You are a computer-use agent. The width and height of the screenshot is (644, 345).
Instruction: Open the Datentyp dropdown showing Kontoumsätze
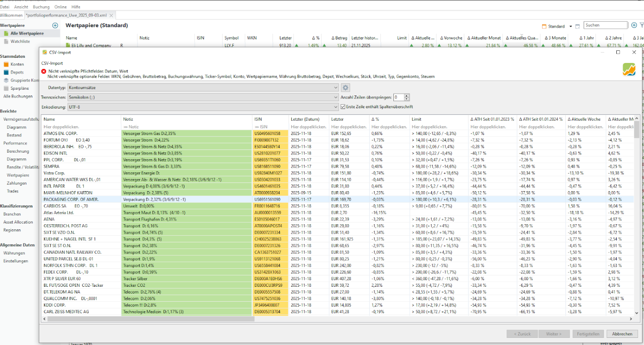[203, 88]
